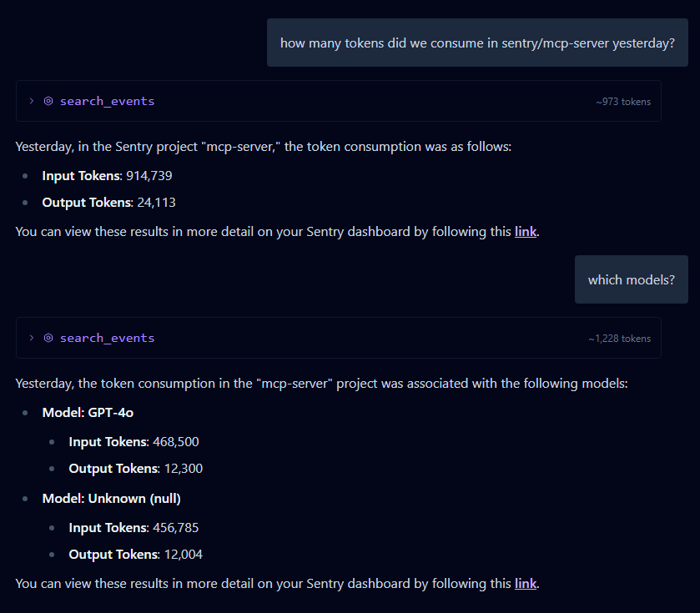
Task: Select the 'how many tokens did we consume' message
Action: 477,43
